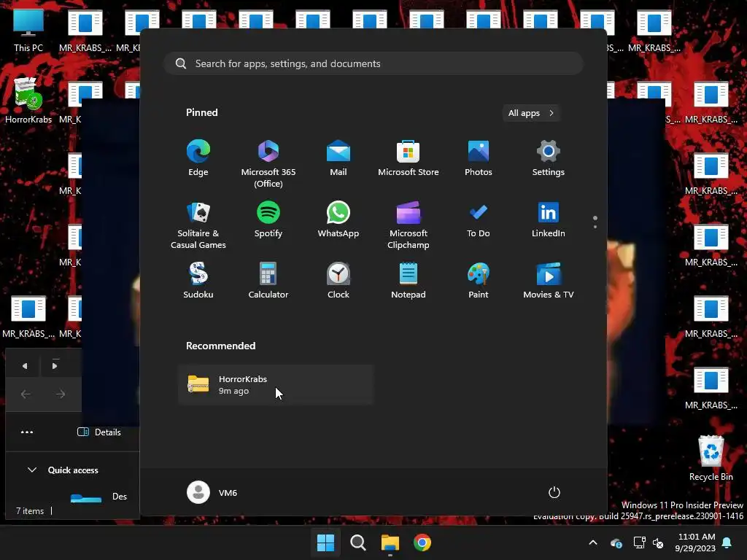Launch Microsoft Clipchamp
Viewport: 747px width, 560px height.
[x=409, y=225]
